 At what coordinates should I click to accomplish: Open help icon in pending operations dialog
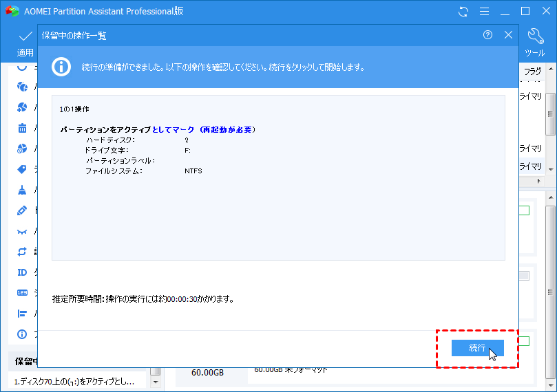(x=487, y=35)
